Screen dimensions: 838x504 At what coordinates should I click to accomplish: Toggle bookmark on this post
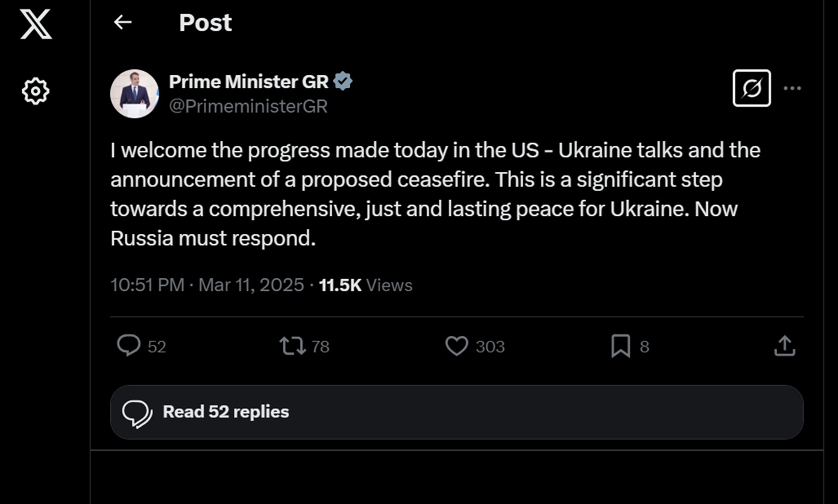click(x=621, y=346)
